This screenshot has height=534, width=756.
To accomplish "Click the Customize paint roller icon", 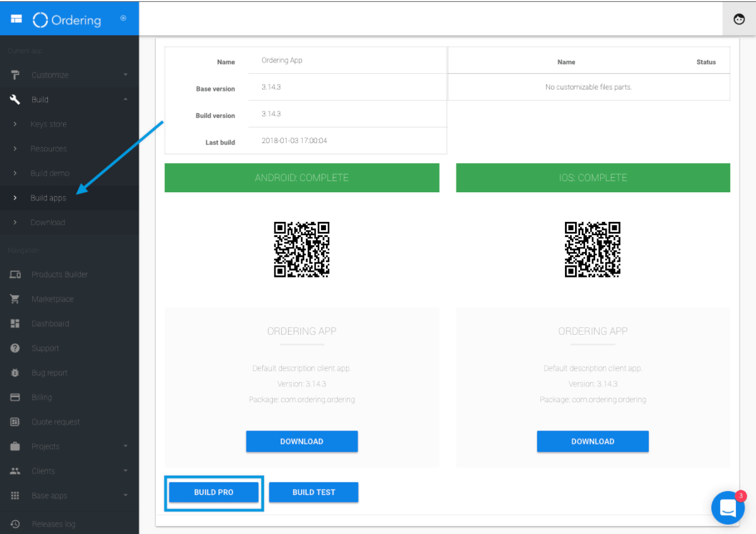I will coord(15,74).
